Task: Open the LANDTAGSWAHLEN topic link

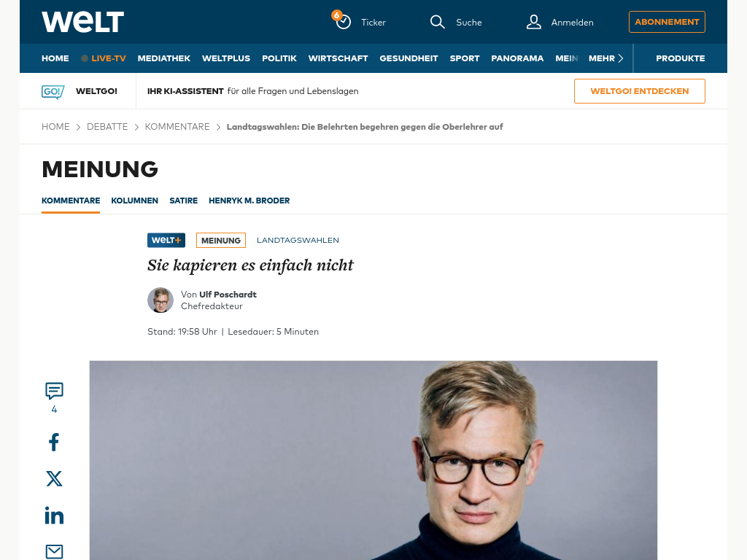Action: click(x=298, y=240)
